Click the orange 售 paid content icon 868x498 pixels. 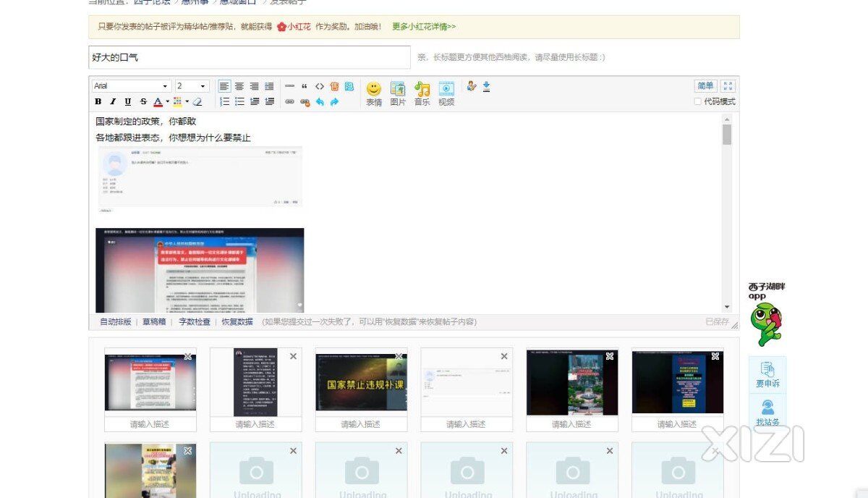click(334, 86)
